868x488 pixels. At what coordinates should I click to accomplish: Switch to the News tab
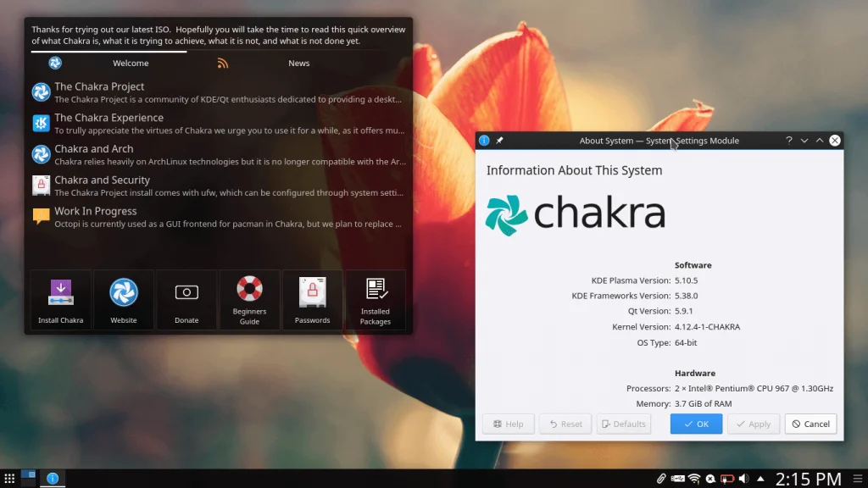tap(299, 63)
